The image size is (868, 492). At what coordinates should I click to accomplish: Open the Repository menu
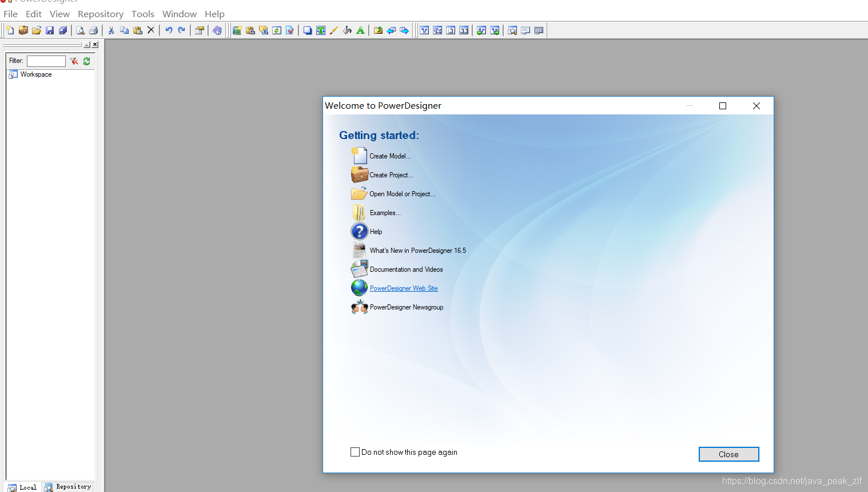[101, 14]
